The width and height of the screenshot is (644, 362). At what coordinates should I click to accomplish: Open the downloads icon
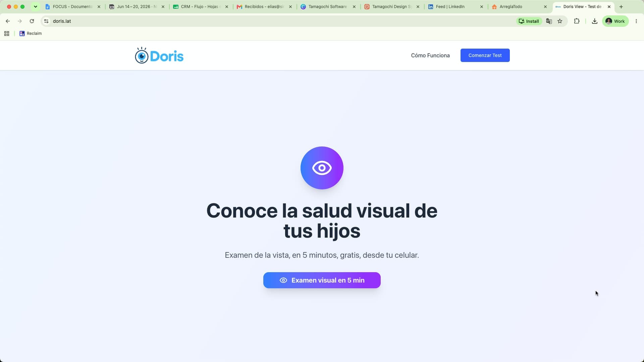coord(594,21)
